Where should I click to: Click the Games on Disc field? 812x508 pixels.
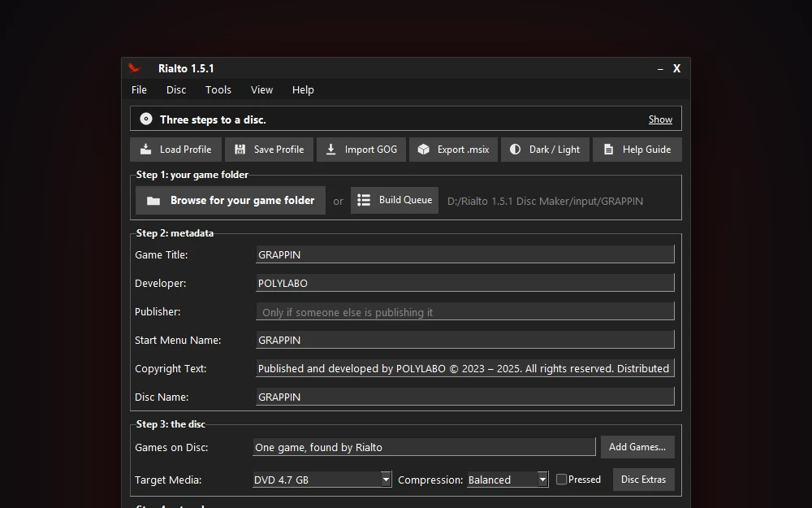pos(424,447)
